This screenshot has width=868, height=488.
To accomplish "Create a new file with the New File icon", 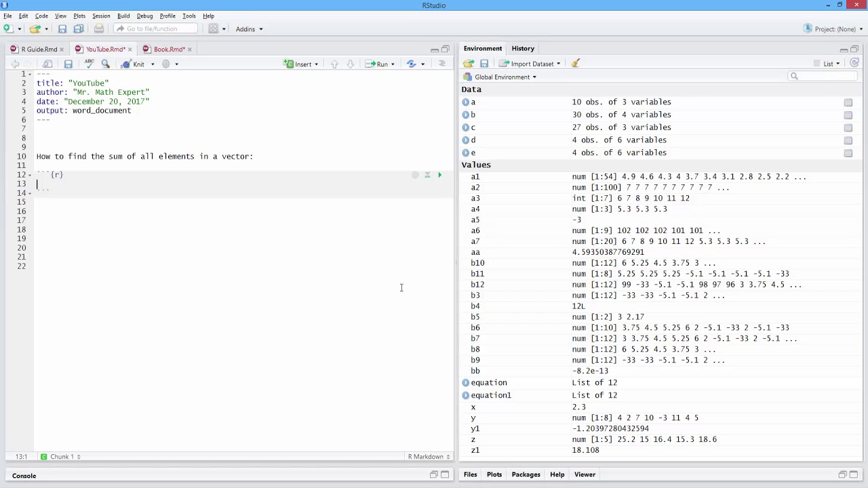I will [8, 28].
